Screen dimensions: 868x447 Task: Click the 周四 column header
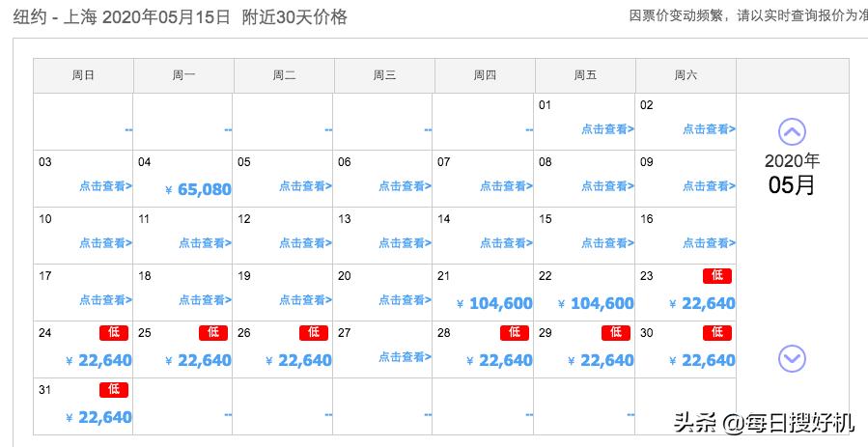tap(485, 75)
